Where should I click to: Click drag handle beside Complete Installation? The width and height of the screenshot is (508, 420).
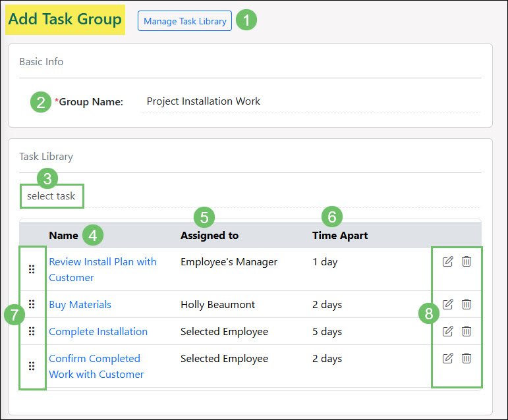pos(32,331)
